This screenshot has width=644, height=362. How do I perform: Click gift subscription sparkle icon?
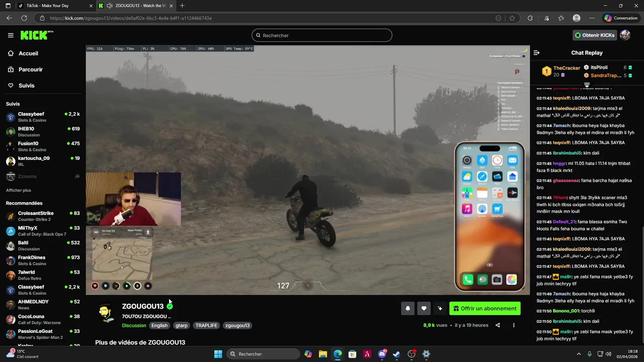coord(440,309)
